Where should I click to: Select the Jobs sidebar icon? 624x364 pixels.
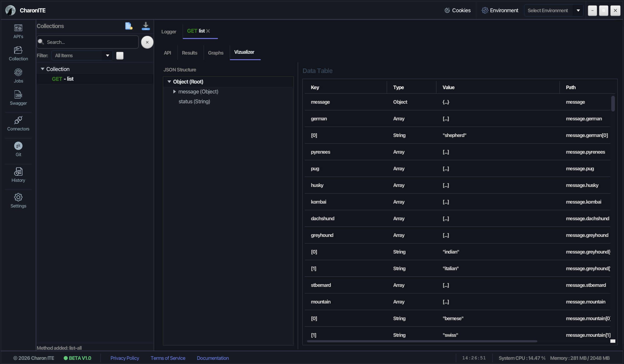[x=18, y=75]
